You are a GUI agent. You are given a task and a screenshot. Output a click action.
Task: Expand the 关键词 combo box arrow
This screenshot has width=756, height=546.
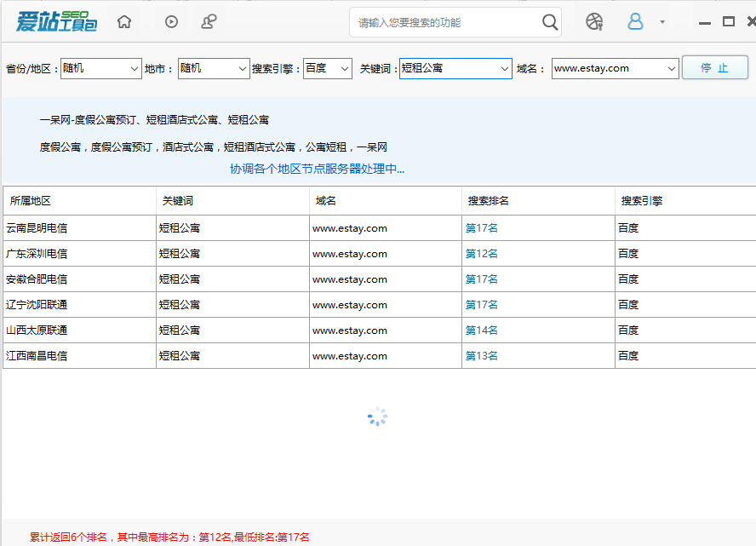pyautogui.click(x=504, y=68)
